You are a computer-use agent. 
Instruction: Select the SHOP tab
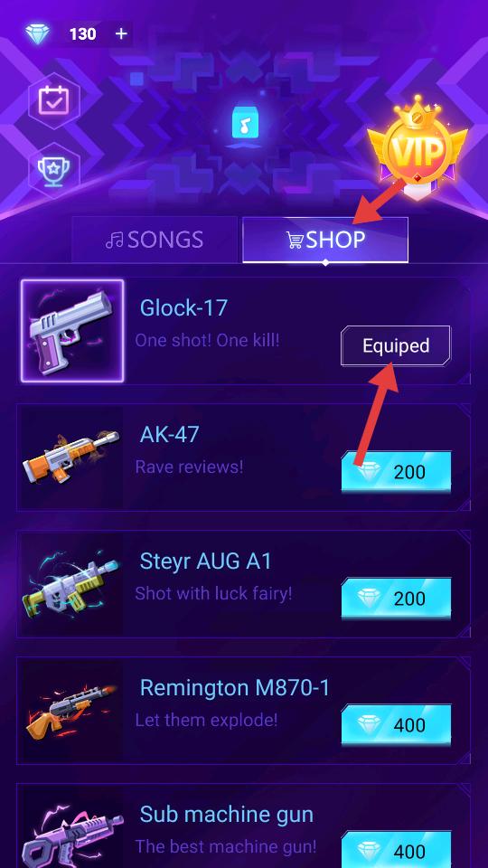coord(325,240)
